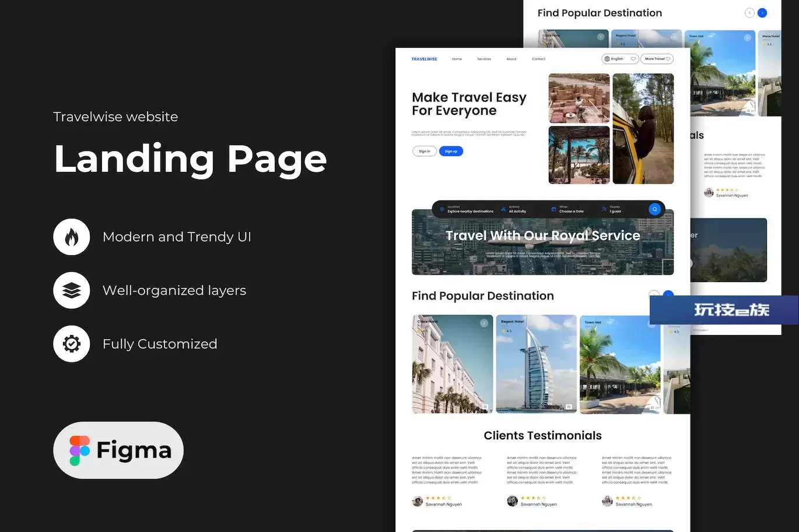Click the beach pergola hero photo
The height and width of the screenshot is (532, 799).
pos(579,155)
